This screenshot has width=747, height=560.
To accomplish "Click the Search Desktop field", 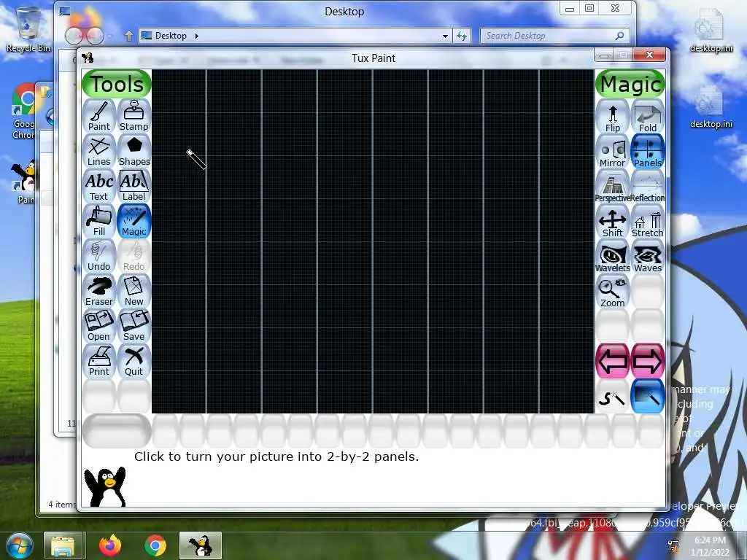I will point(555,36).
